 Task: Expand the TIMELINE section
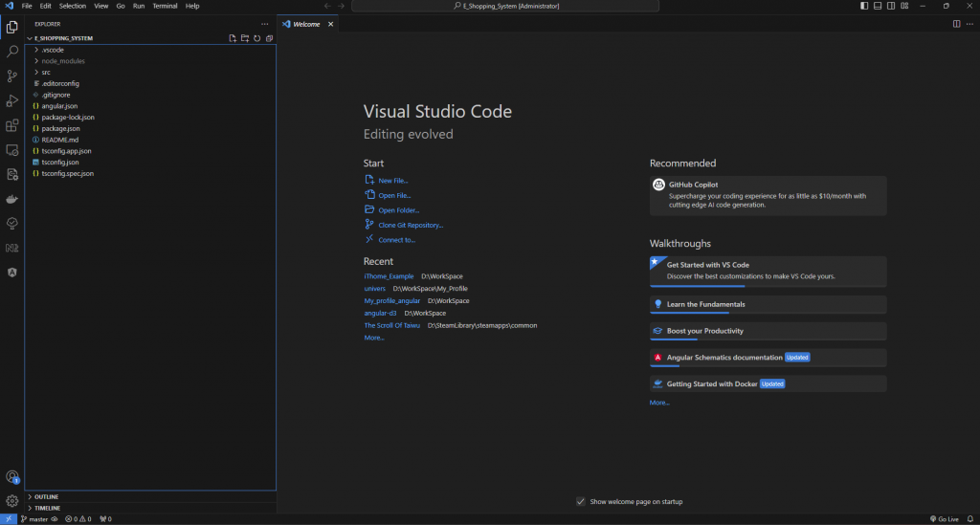click(48, 508)
